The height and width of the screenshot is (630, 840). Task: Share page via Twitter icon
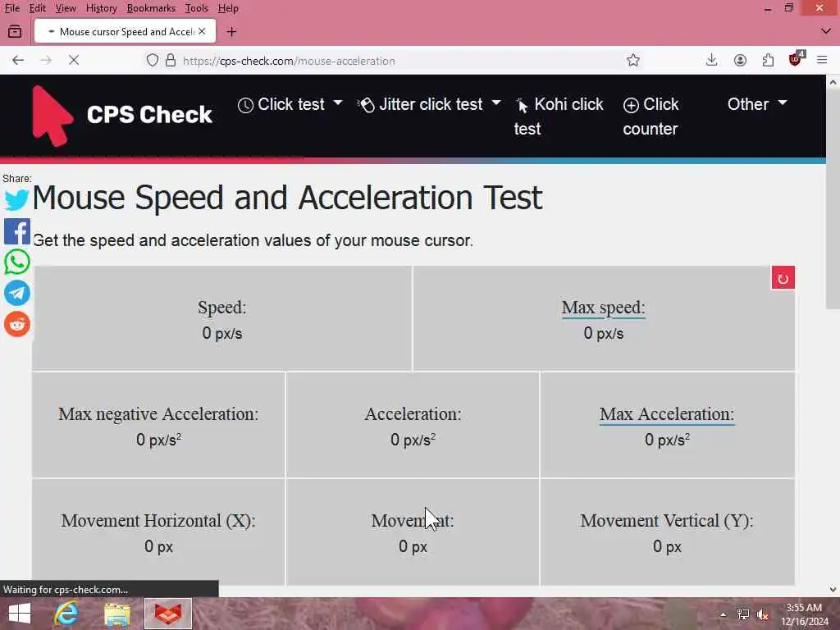[x=16, y=200]
